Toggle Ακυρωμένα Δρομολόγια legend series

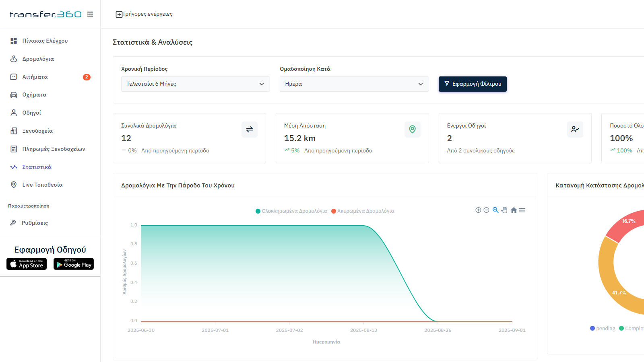point(363,211)
